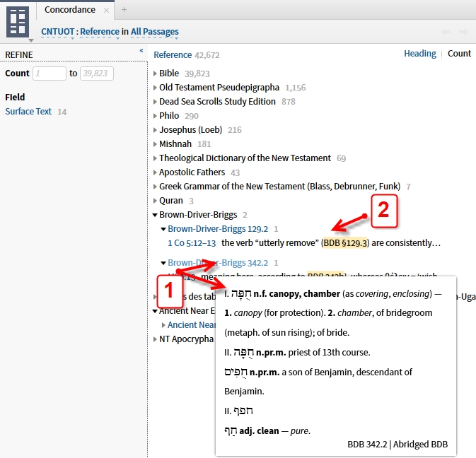Go back with the left arrow
Image resolution: width=476 pixels, height=458 pixels.
(x=446, y=32)
